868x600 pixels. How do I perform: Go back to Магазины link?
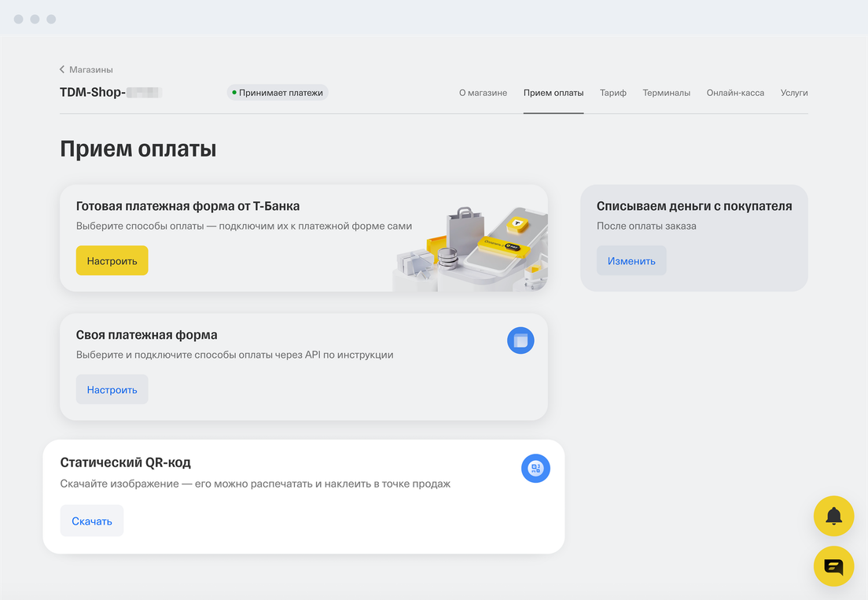coord(91,70)
